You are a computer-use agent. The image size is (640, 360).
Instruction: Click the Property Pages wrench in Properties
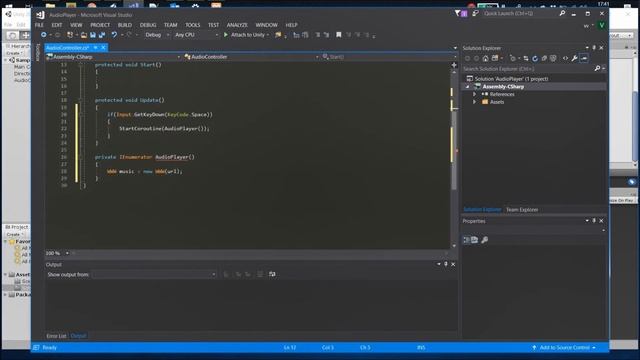(484, 240)
